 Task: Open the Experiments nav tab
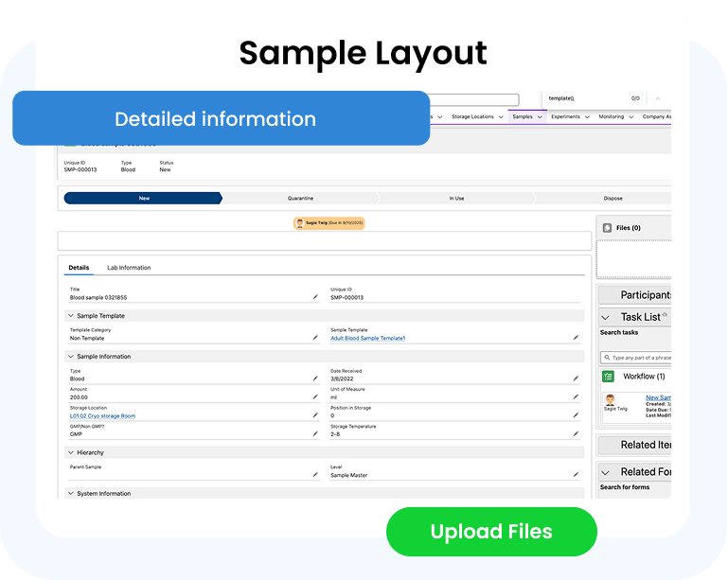[x=565, y=117]
